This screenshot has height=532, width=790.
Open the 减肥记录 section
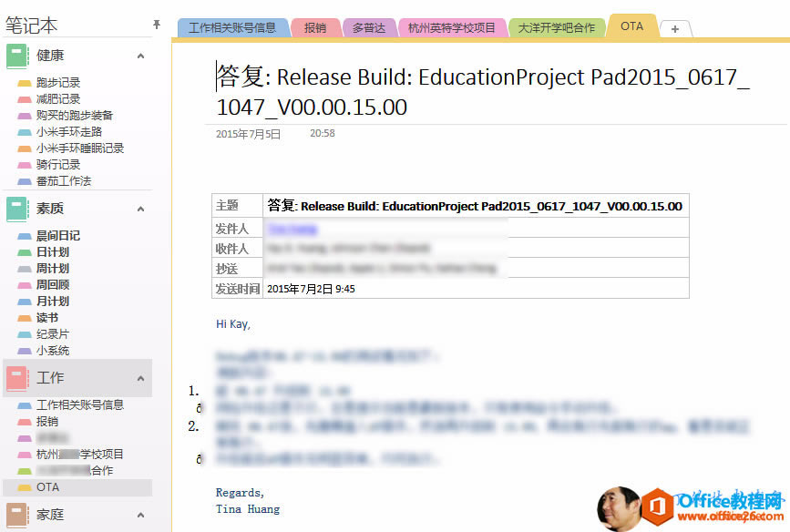tap(58, 99)
